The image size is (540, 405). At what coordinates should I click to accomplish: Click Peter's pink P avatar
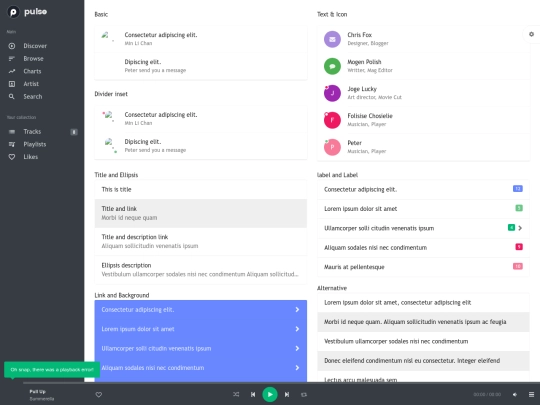332,147
